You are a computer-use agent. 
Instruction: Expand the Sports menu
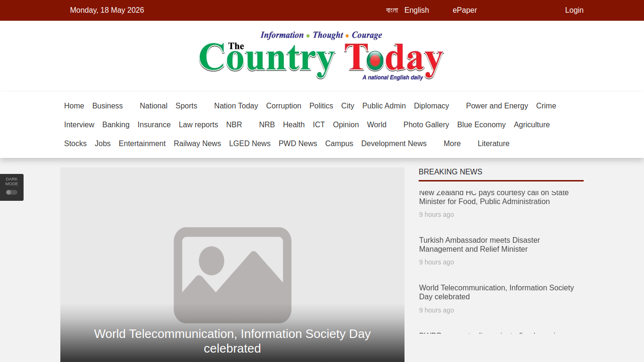tap(186, 106)
